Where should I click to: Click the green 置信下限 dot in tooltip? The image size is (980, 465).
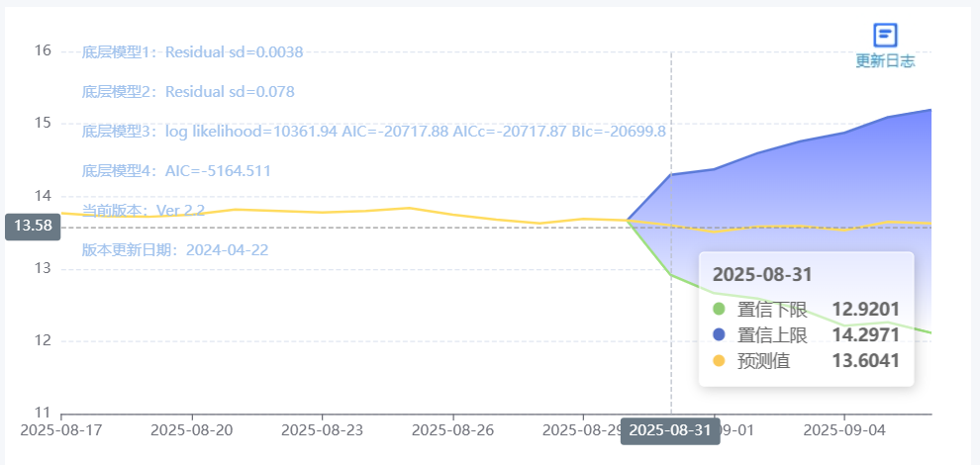719,309
